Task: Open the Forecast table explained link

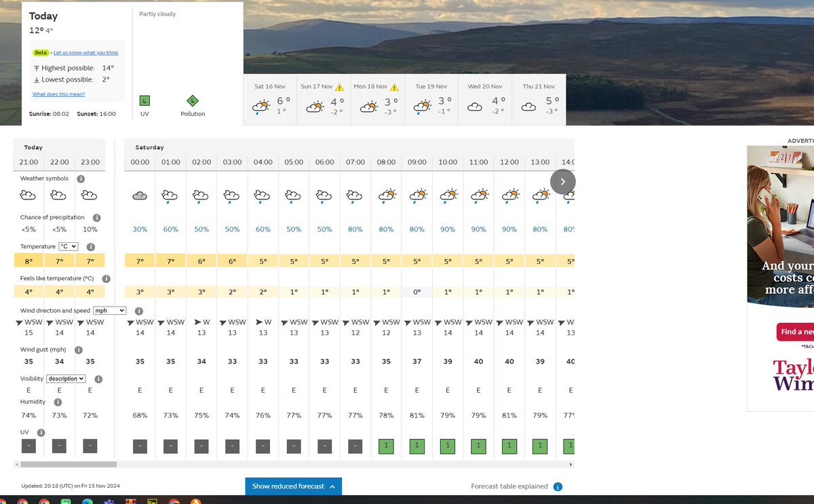Action: point(509,486)
